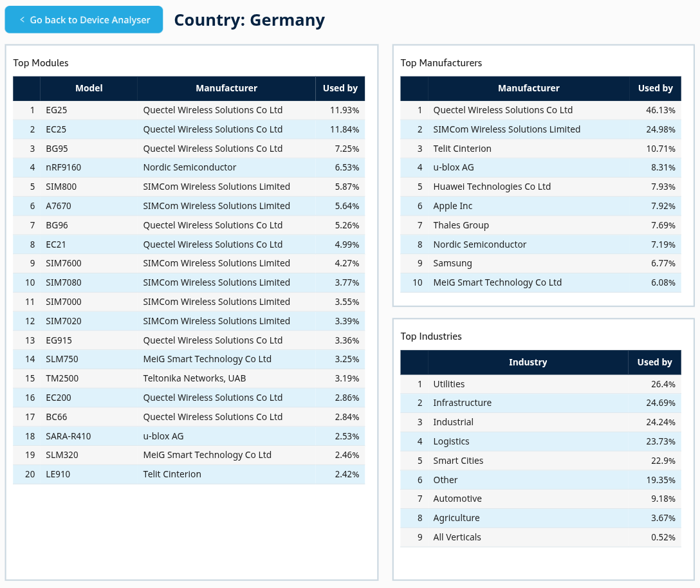Click the Top Industries panel title
700x588 pixels.
pyautogui.click(x=431, y=336)
